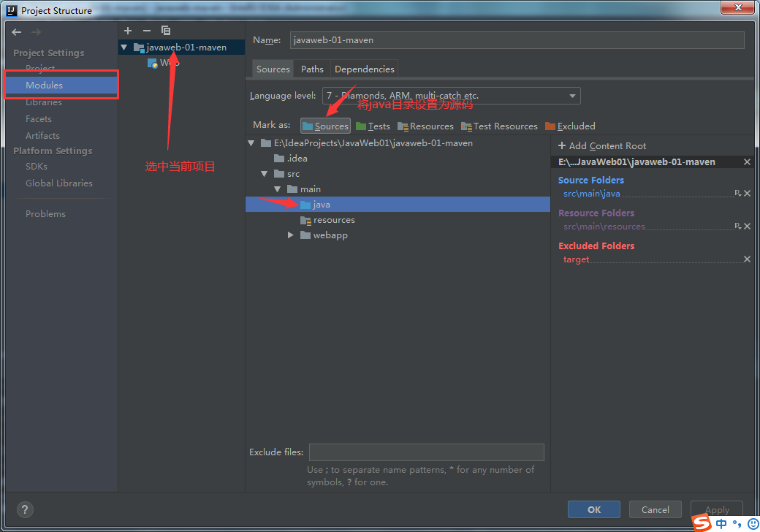Collapse the src folder
Screen dimensions: 760x532
pyautogui.click(x=264, y=173)
